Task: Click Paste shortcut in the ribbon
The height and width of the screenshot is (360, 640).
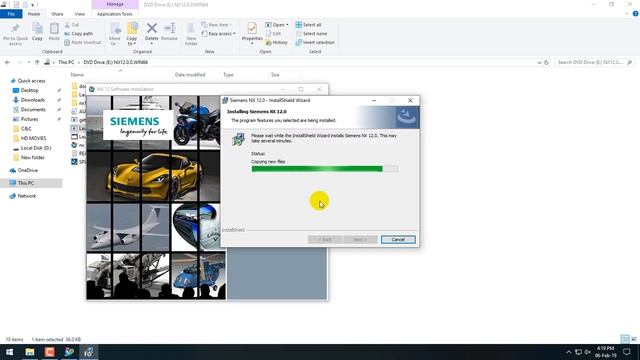Action: coord(82,42)
